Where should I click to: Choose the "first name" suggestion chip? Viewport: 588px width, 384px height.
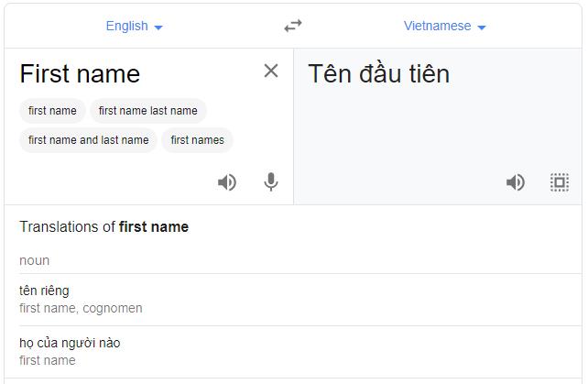(x=52, y=111)
